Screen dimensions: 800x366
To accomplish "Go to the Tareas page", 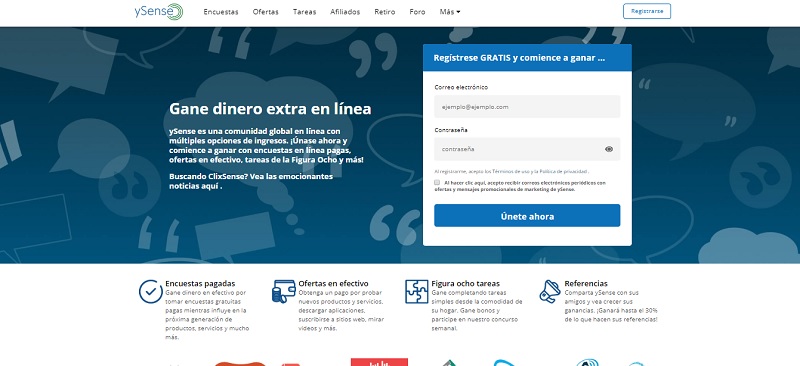I will pos(304,12).
